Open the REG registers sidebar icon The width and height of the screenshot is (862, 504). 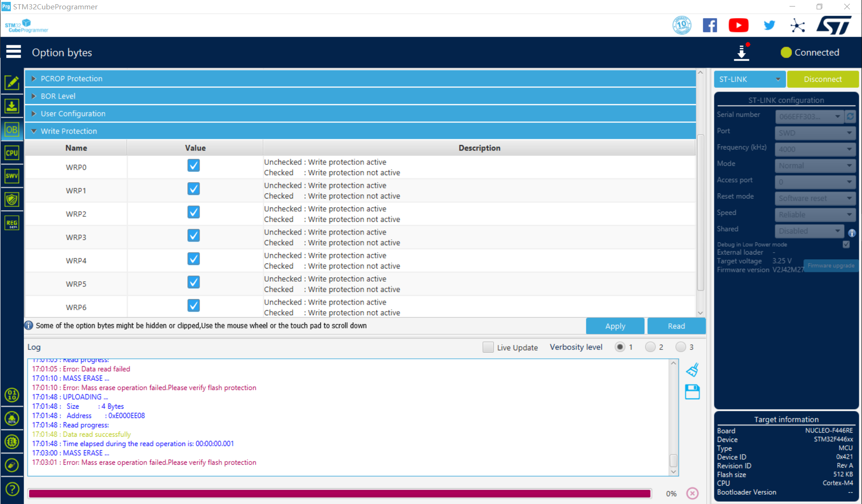point(12,223)
